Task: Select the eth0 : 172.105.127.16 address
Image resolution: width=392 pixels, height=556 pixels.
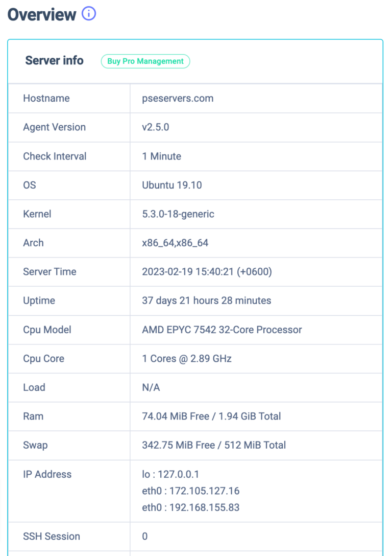Action: [191, 491]
